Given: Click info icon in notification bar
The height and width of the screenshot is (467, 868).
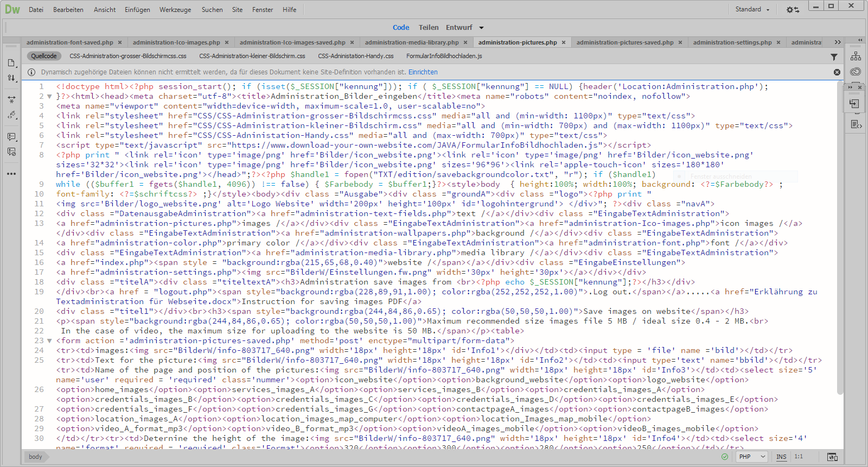Looking at the screenshot, I should [31, 72].
